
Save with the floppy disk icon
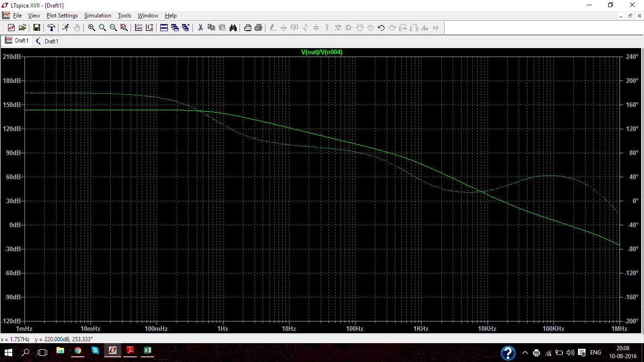click(36, 28)
